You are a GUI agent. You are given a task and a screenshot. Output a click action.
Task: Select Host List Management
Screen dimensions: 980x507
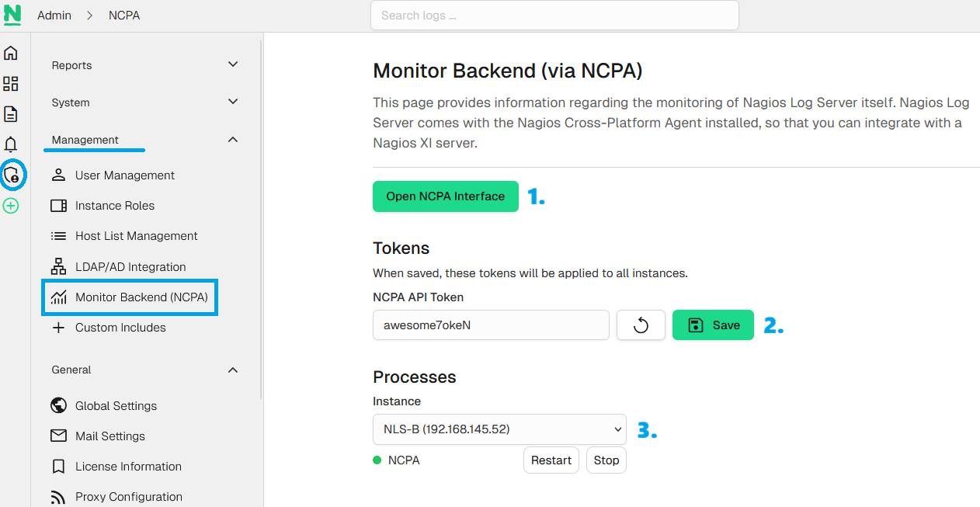pos(136,236)
